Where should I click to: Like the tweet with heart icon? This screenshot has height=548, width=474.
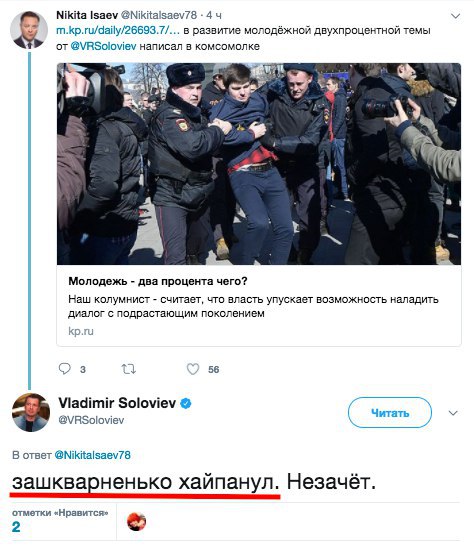[x=193, y=369]
